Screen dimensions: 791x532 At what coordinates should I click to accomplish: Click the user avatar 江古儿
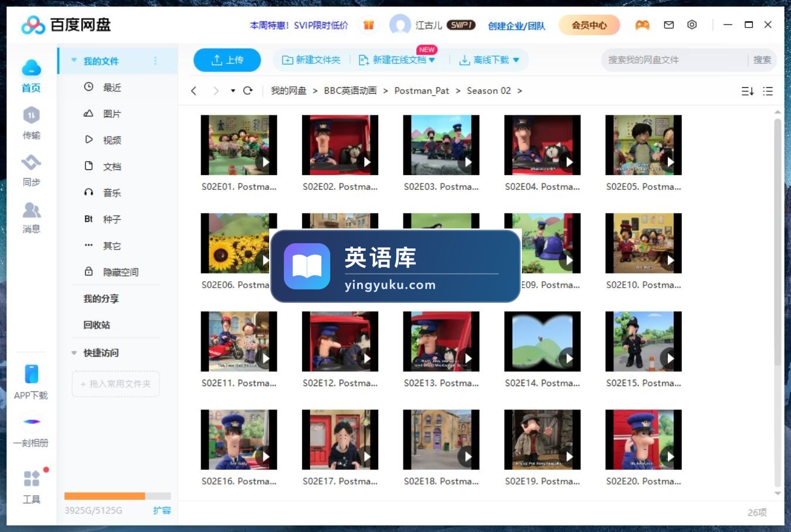pos(400,25)
